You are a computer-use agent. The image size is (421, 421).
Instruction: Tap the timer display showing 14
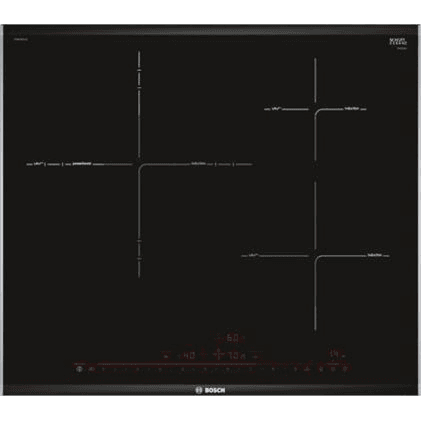click(x=334, y=354)
